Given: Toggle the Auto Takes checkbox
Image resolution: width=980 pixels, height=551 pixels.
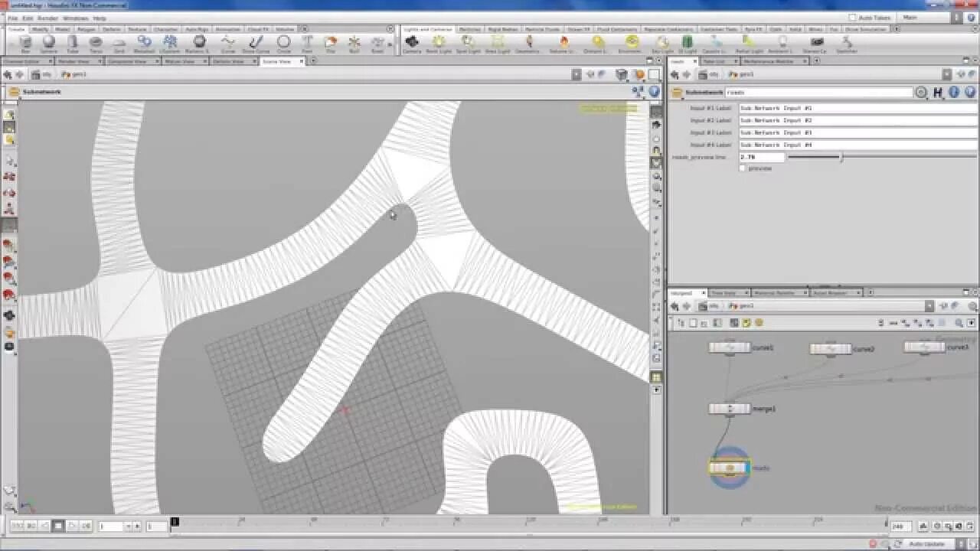Looking at the screenshot, I should click(x=853, y=17).
